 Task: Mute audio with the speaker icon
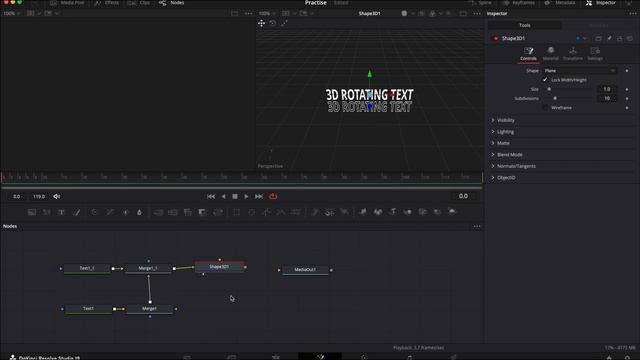pos(57,197)
